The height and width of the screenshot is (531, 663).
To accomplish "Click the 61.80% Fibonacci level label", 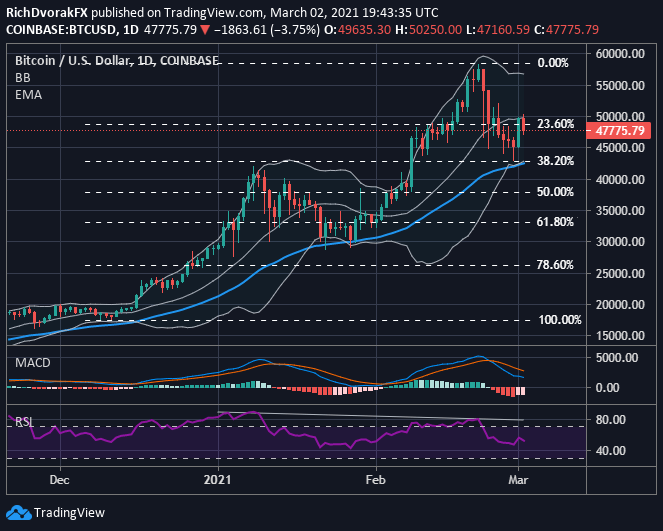I will coord(556,222).
